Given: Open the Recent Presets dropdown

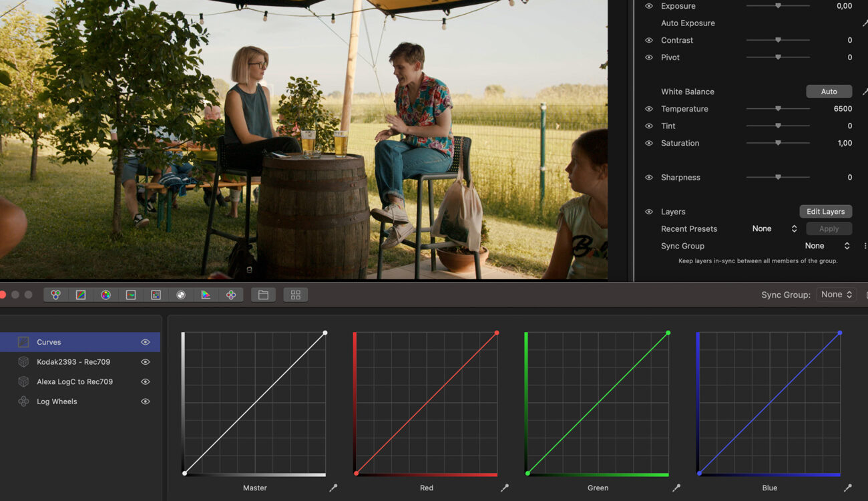Looking at the screenshot, I should 775,228.
